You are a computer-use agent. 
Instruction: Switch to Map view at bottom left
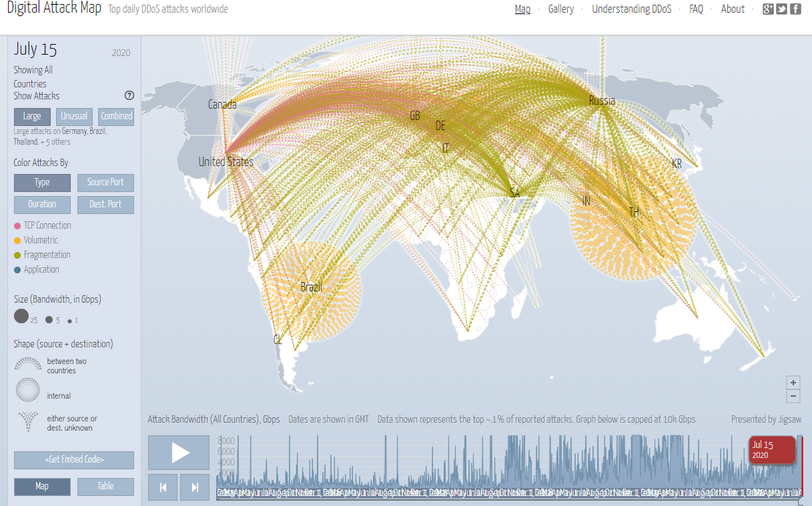click(x=42, y=486)
